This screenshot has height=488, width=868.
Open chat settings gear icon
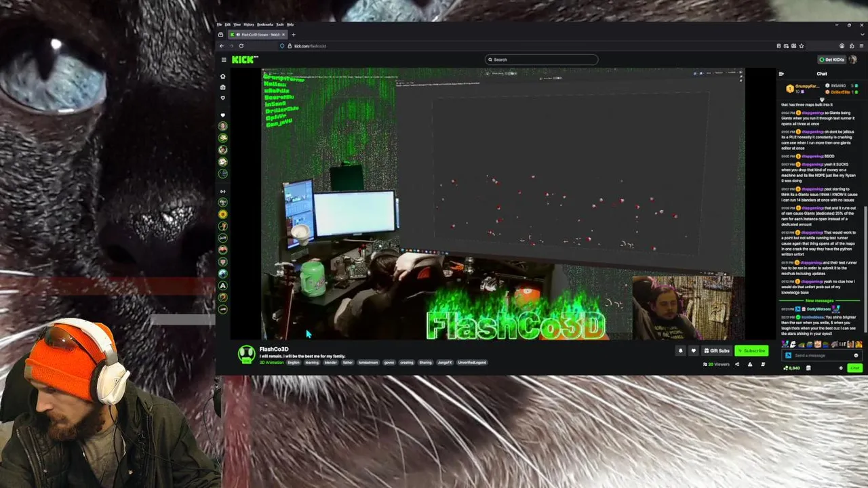tap(841, 368)
